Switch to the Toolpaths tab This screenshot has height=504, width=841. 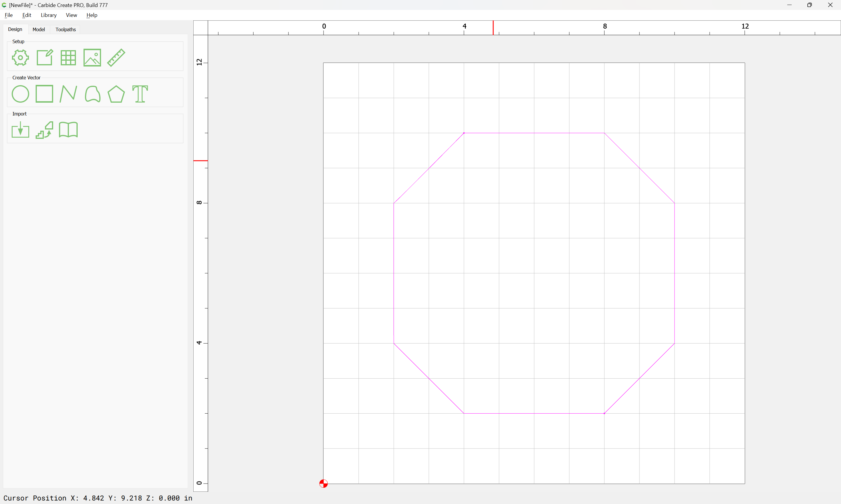66,29
